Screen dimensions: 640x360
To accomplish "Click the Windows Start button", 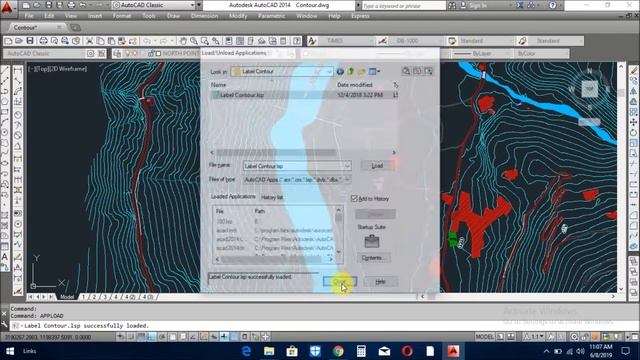I will point(10,351).
